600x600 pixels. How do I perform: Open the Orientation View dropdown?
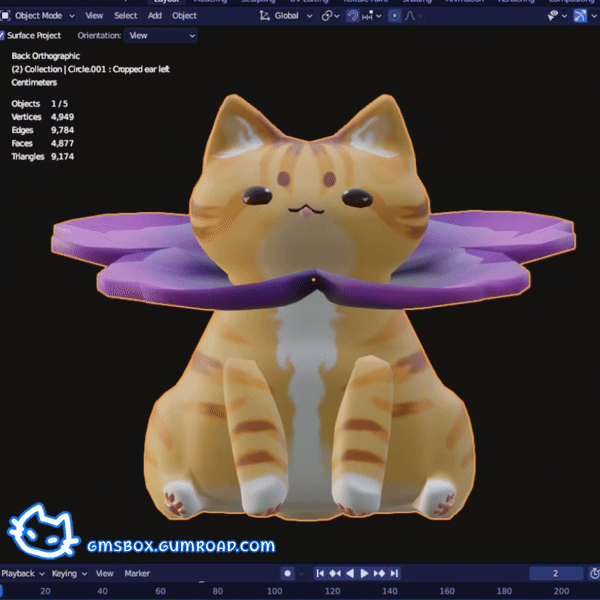[161, 36]
